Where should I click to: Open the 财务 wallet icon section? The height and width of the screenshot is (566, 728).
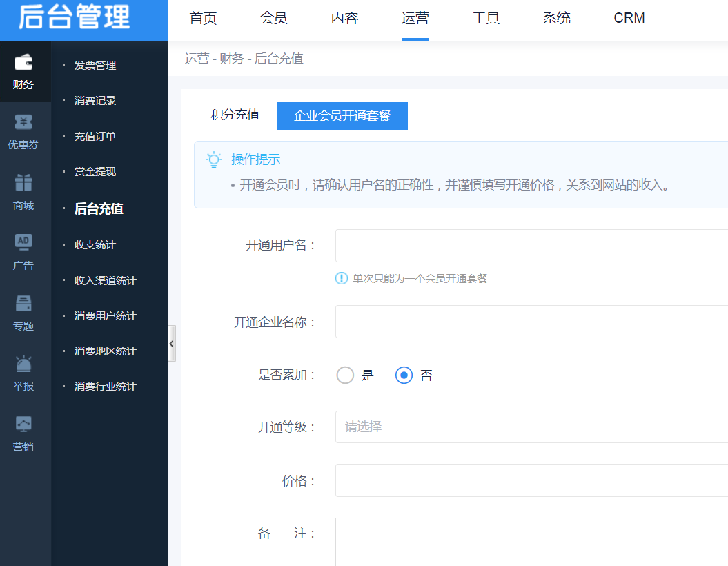pyautogui.click(x=23, y=72)
